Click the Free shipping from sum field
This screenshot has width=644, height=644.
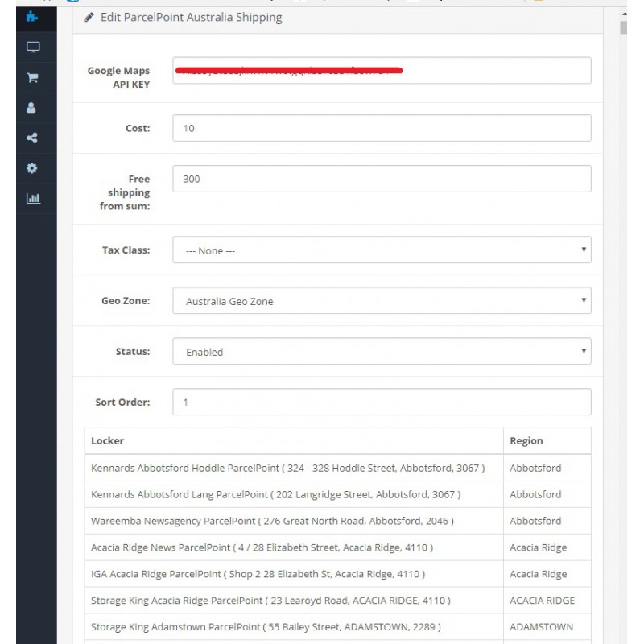pyautogui.click(x=382, y=179)
